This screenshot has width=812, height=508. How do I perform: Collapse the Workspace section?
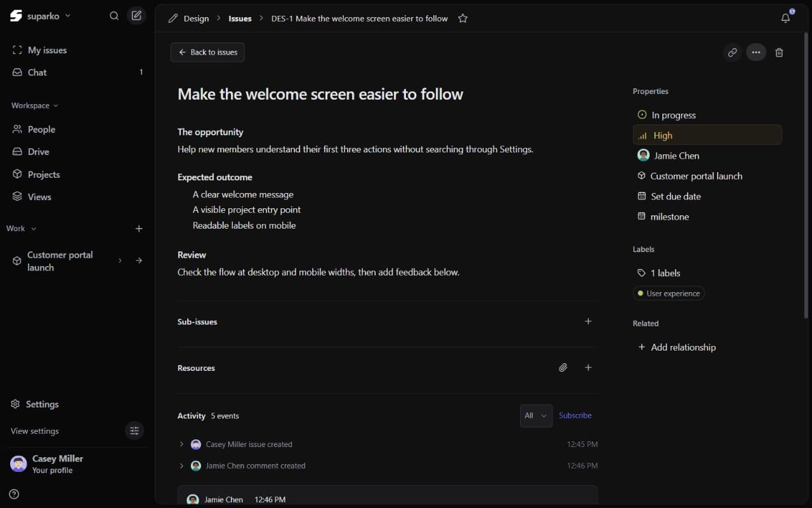click(x=35, y=105)
